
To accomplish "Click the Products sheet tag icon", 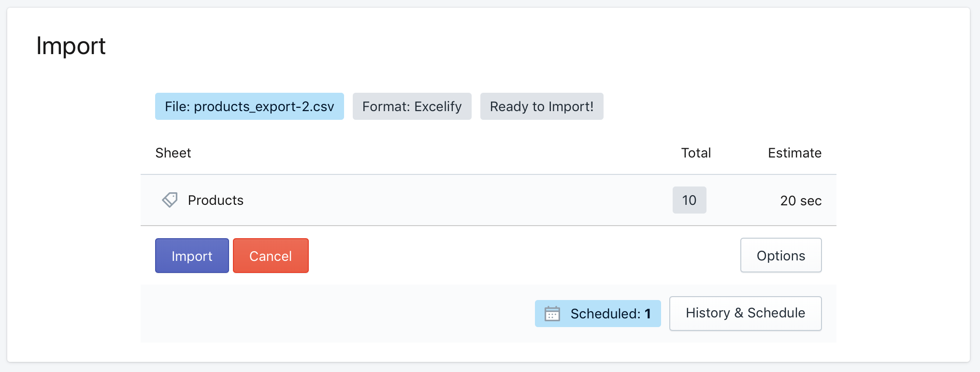I will click(170, 200).
